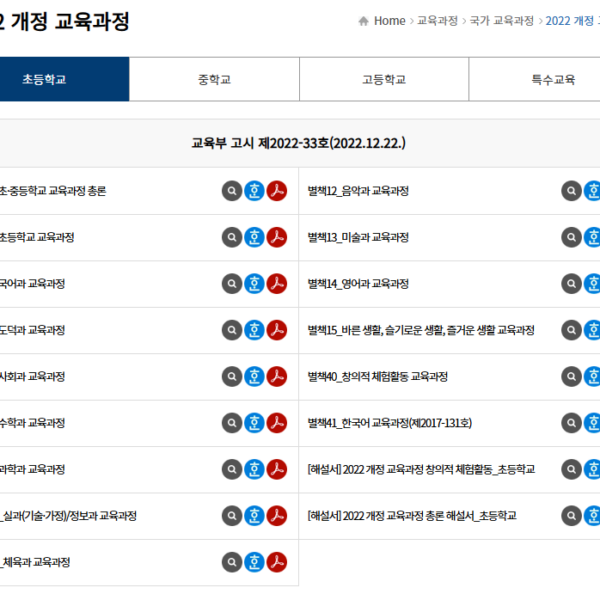Preview 별책41_한국어 교육과정

click(x=571, y=423)
